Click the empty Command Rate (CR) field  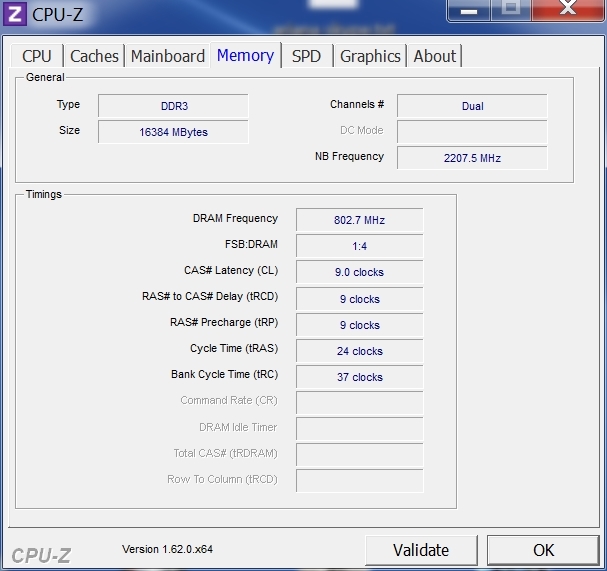[x=360, y=403]
